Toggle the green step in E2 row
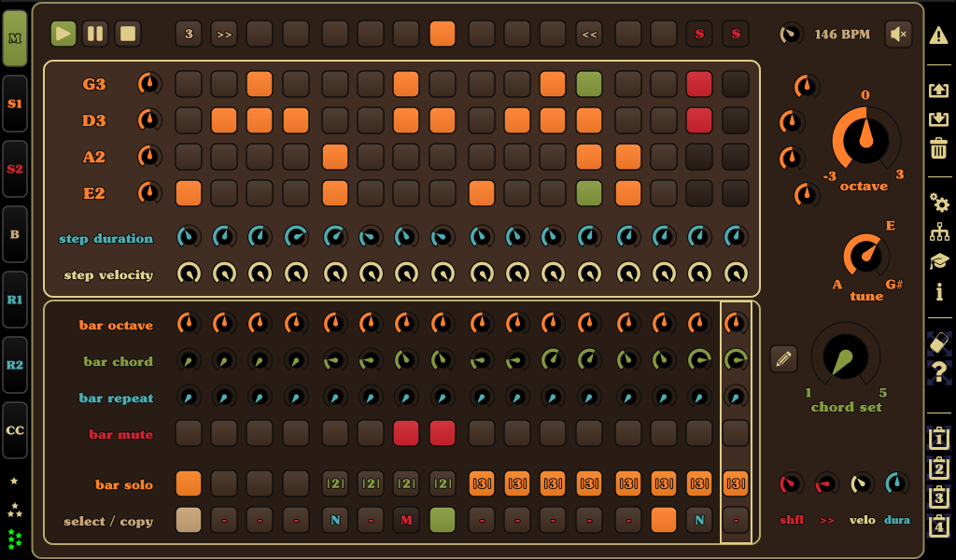The width and height of the screenshot is (956, 560). coord(589,194)
